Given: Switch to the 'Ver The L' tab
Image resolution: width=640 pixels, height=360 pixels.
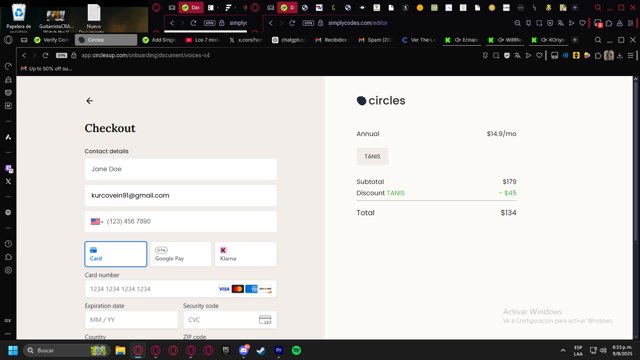Looking at the screenshot, I should point(419,40).
